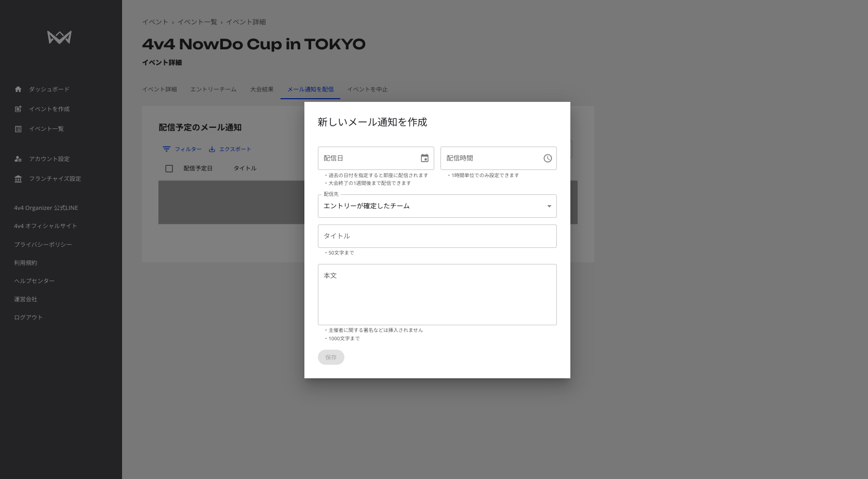The width and height of the screenshot is (868, 479).
Task: Open フランチャイズ設定 in the sidebar
Action: coord(55,179)
